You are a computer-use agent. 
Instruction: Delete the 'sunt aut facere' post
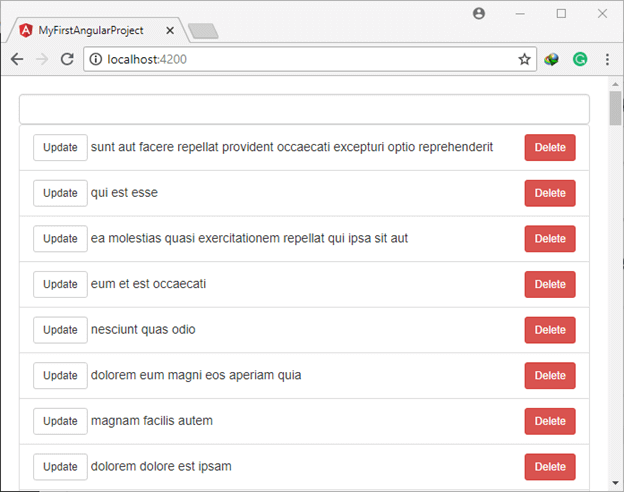coord(550,147)
